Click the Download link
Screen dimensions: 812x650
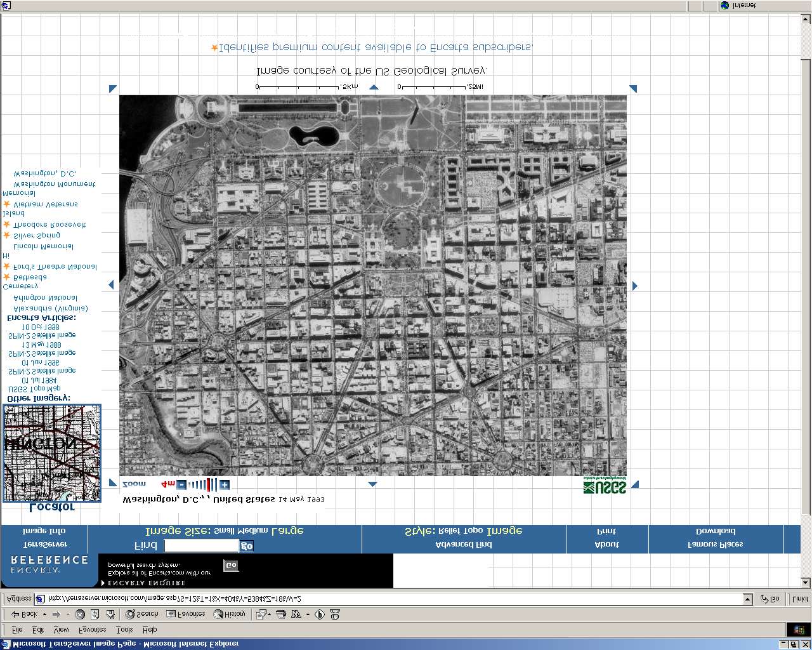[x=716, y=531]
